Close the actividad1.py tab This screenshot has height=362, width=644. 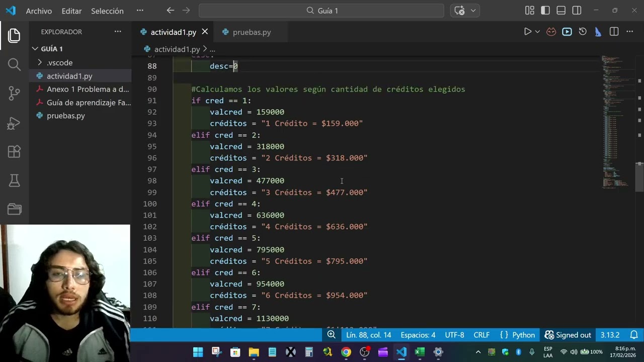205,32
